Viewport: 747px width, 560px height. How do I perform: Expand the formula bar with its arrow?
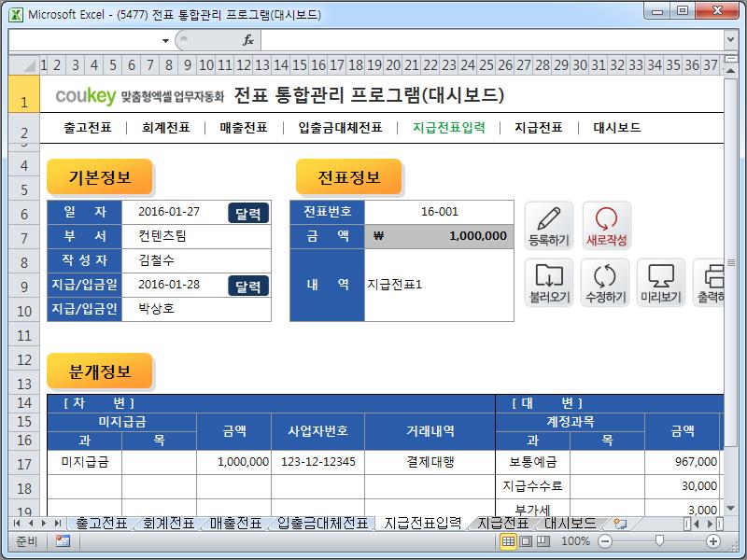[730, 40]
